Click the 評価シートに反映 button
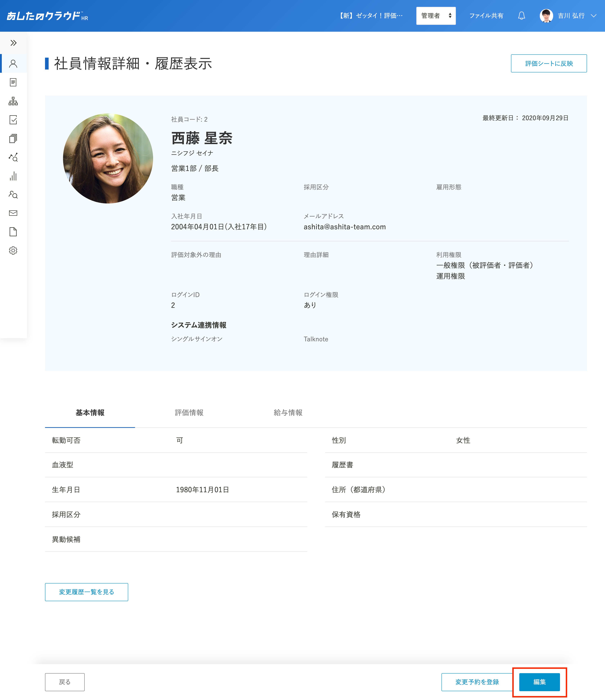 click(x=549, y=64)
